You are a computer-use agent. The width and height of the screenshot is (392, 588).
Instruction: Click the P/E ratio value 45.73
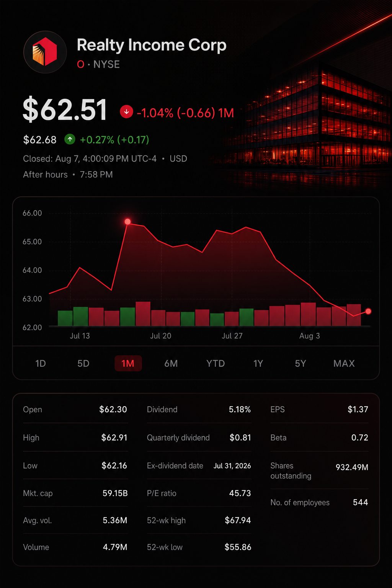[x=240, y=493]
